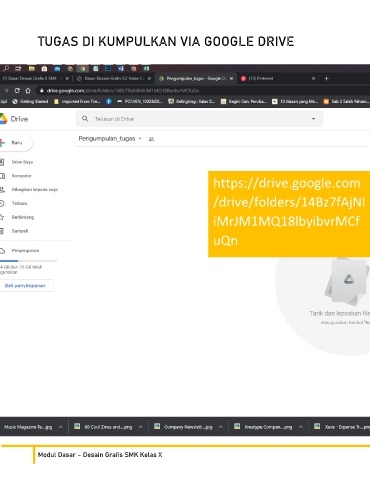
Task: Open Komputer in the sidebar
Action: (x=21, y=176)
